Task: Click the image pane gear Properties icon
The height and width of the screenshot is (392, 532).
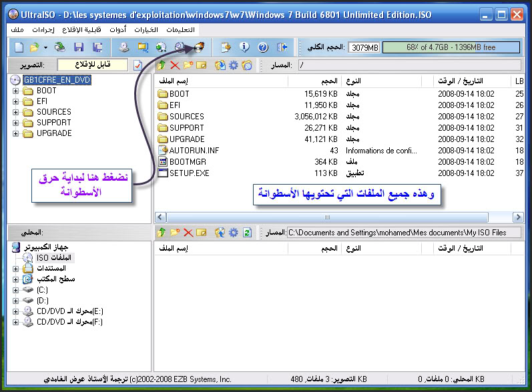Action: pos(234,65)
